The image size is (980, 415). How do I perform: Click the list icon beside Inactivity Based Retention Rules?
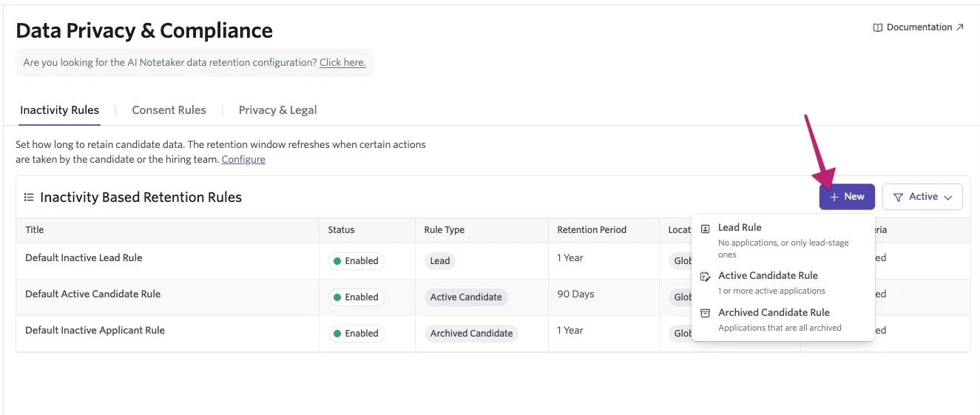tap(29, 198)
